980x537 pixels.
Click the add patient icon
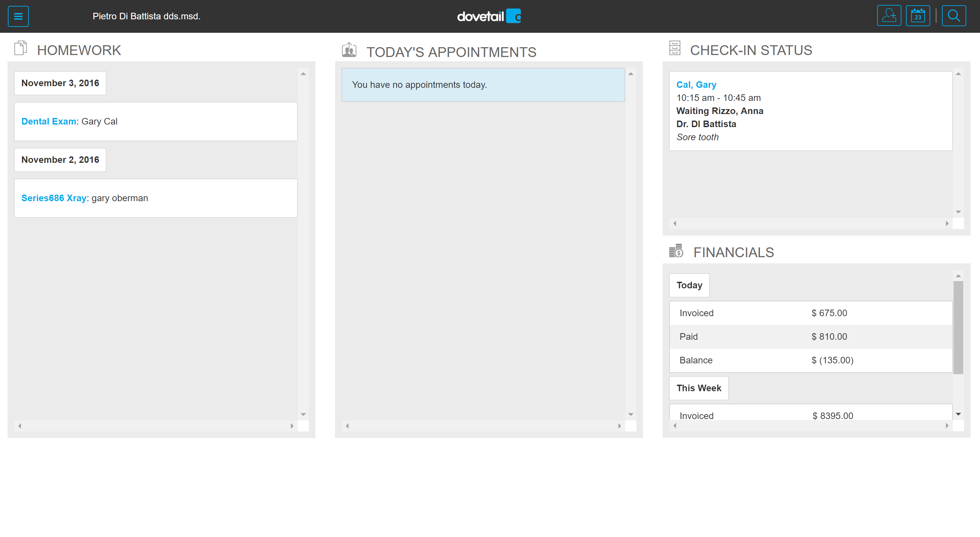[x=889, y=16]
